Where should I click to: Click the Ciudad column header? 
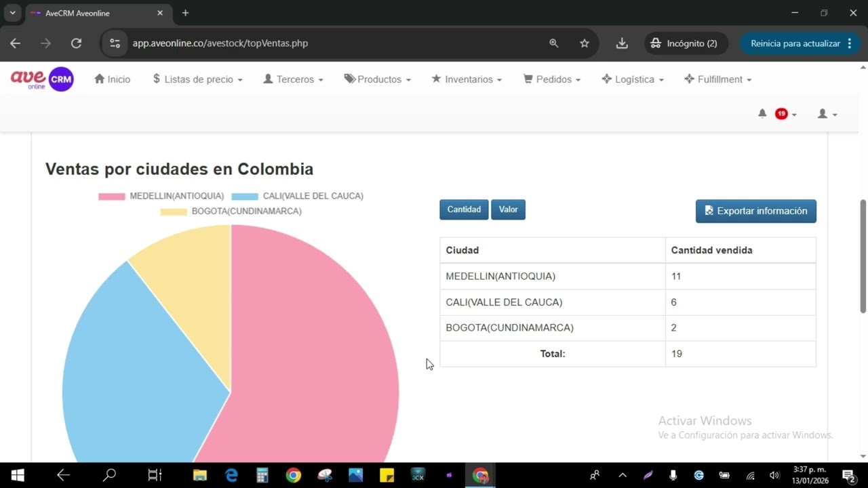click(x=553, y=250)
